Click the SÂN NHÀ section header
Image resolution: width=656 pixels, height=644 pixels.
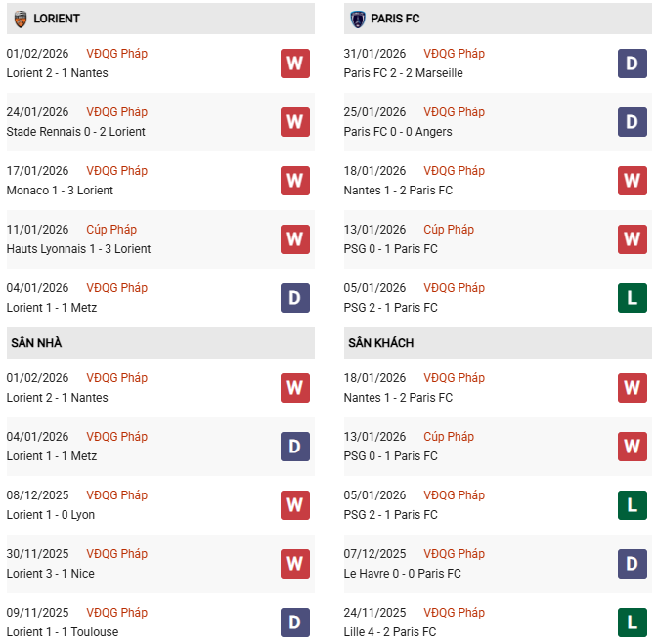[x=36, y=343]
